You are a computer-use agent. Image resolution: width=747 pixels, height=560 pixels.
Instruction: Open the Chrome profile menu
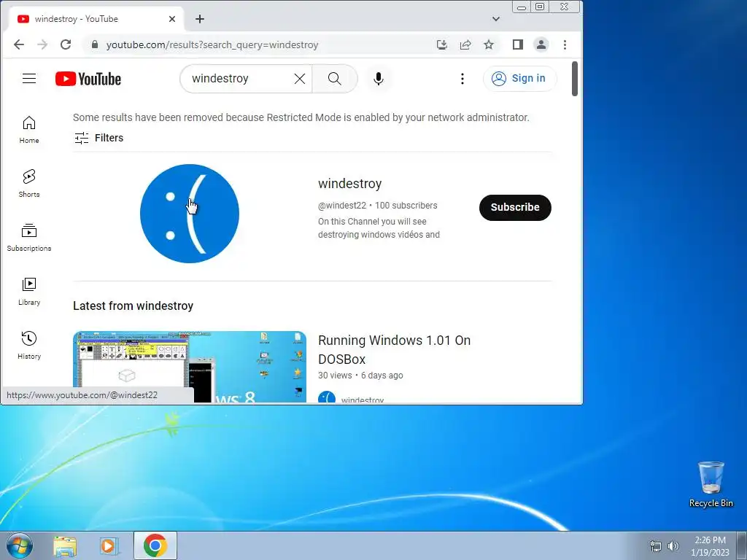[541, 44]
